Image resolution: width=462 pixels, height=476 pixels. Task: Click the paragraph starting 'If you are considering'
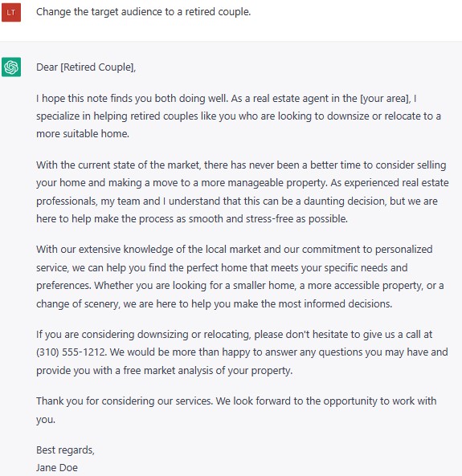point(242,352)
